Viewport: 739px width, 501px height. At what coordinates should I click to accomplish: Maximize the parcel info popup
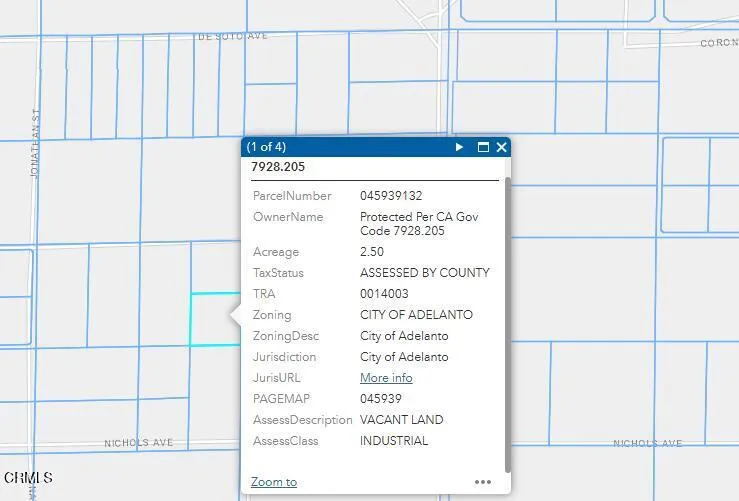click(483, 147)
